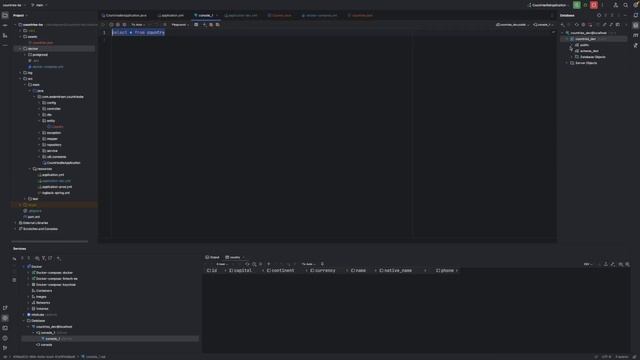
Task: Click the capital column header
Action: click(242, 270)
